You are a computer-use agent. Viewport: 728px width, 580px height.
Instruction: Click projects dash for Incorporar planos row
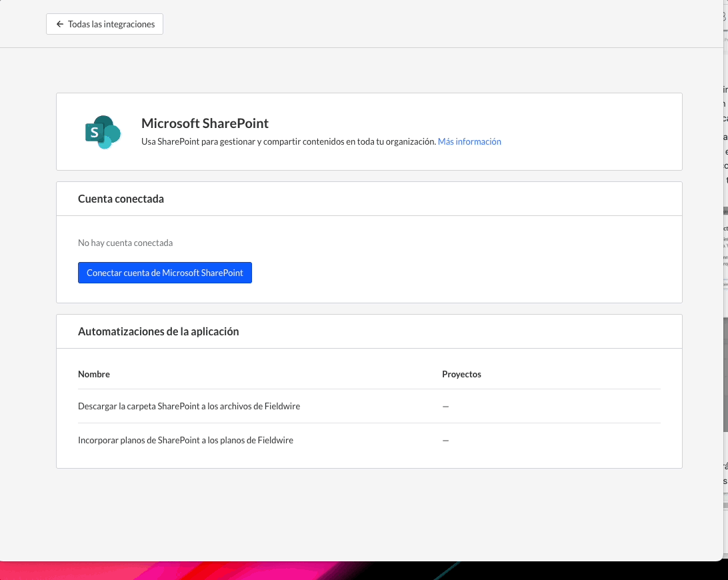tap(446, 440)
